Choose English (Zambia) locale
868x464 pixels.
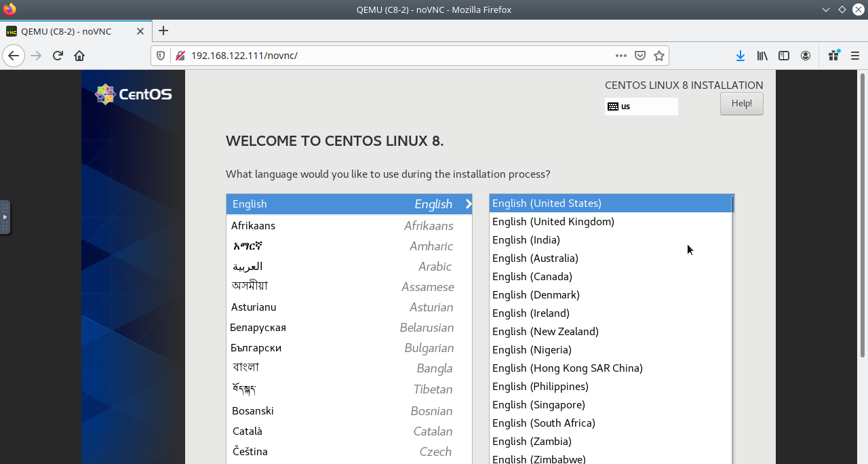(610, 442)
